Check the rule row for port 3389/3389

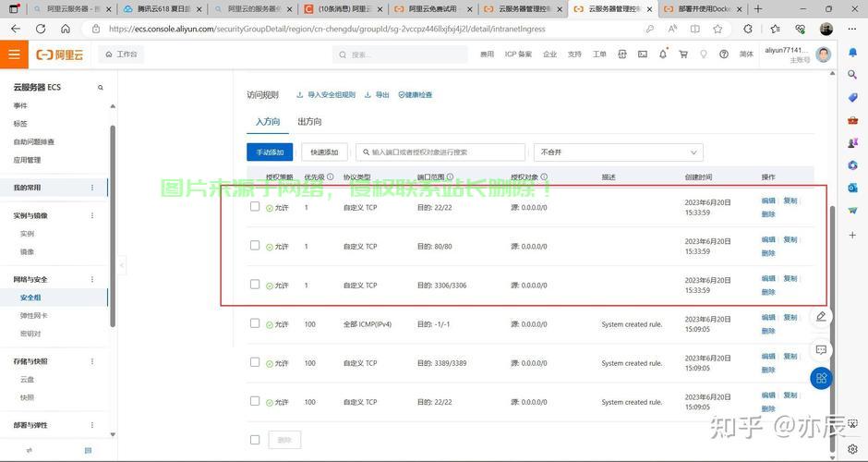click(255, 361)
